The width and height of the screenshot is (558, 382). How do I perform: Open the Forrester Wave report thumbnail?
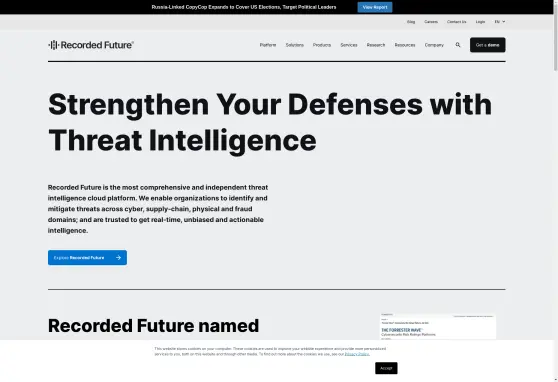pyautogui.click(x=438, y=326)
